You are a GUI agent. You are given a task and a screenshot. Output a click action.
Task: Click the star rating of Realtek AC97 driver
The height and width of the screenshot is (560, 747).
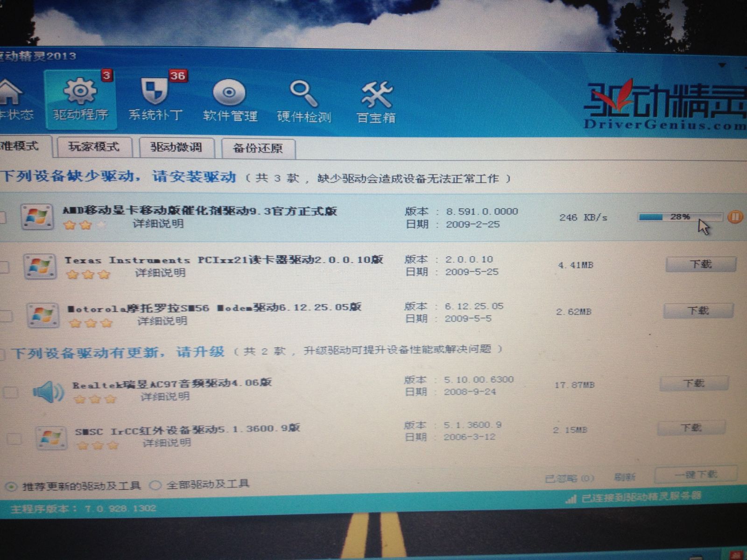click(x=95, y=399)
